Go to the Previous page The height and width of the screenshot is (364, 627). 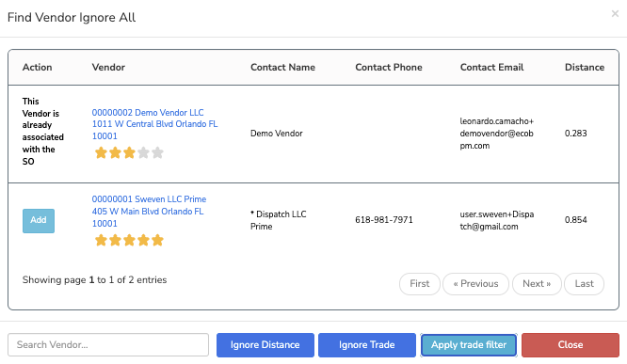click(475, 284)
